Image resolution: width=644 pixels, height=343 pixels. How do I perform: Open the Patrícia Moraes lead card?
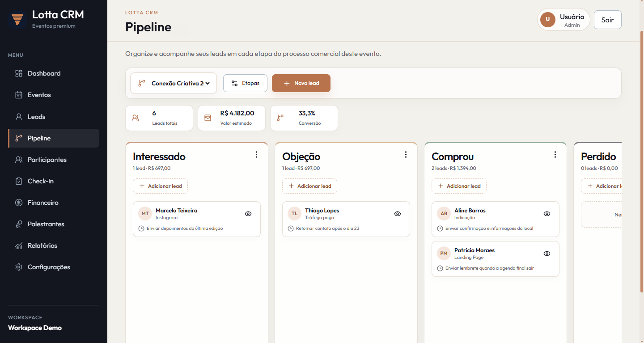(x=495, y=259)
